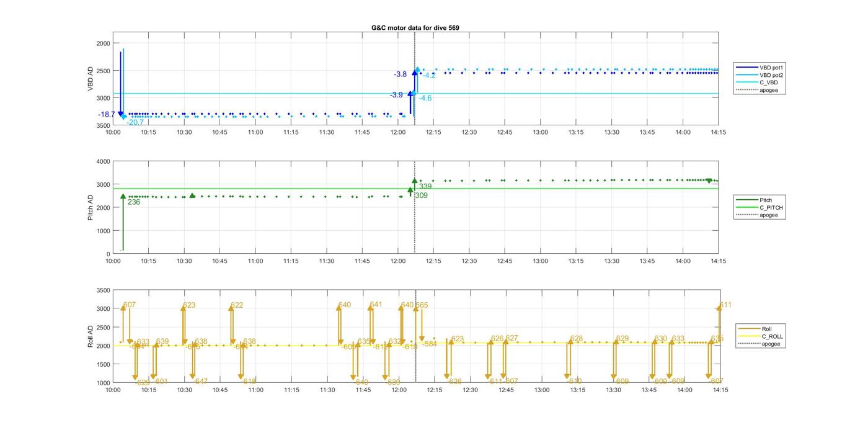The image size is (868, 430).
Task: Click the "630" roll annotation
Action: click(661, 339)
